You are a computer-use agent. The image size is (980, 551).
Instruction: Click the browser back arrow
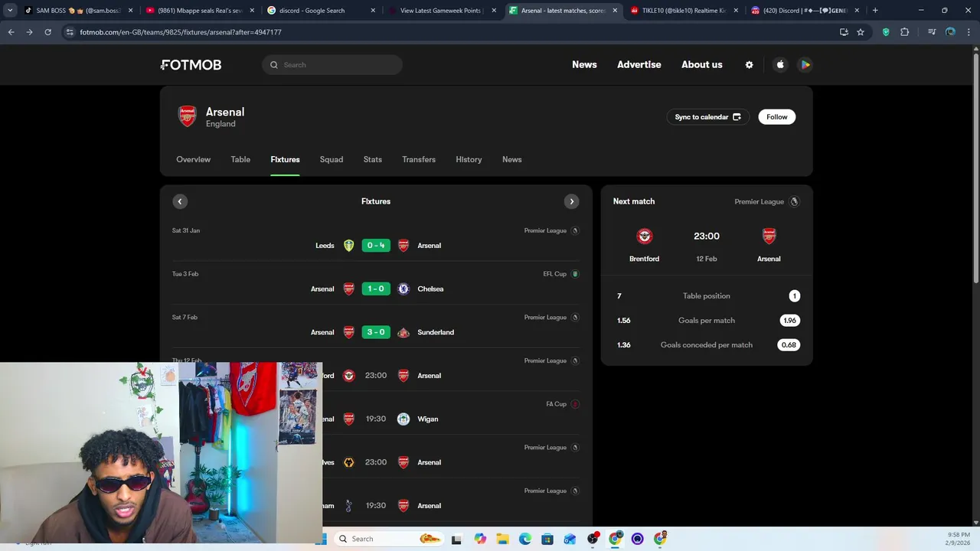pyautogui.click(x=11, y=32)
